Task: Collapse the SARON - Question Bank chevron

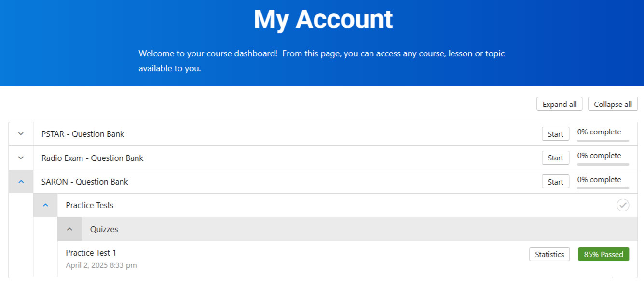Action: tap(21, 182)
